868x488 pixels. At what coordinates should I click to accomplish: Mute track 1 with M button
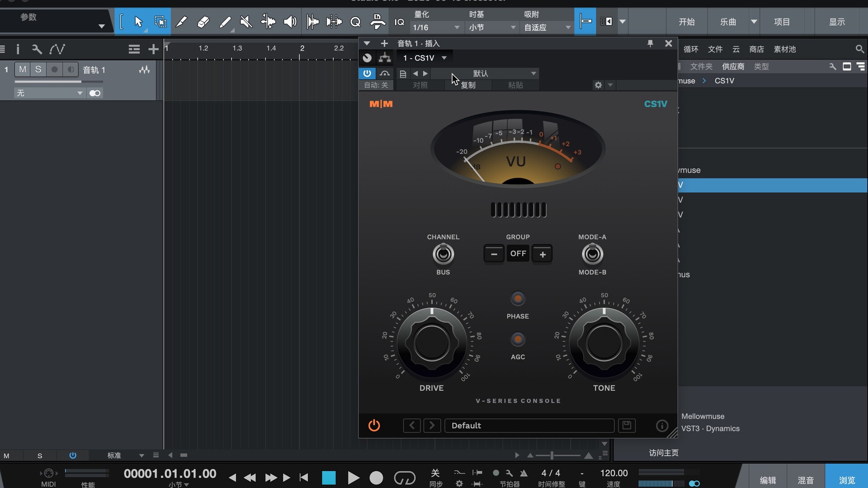coord(23,70)
